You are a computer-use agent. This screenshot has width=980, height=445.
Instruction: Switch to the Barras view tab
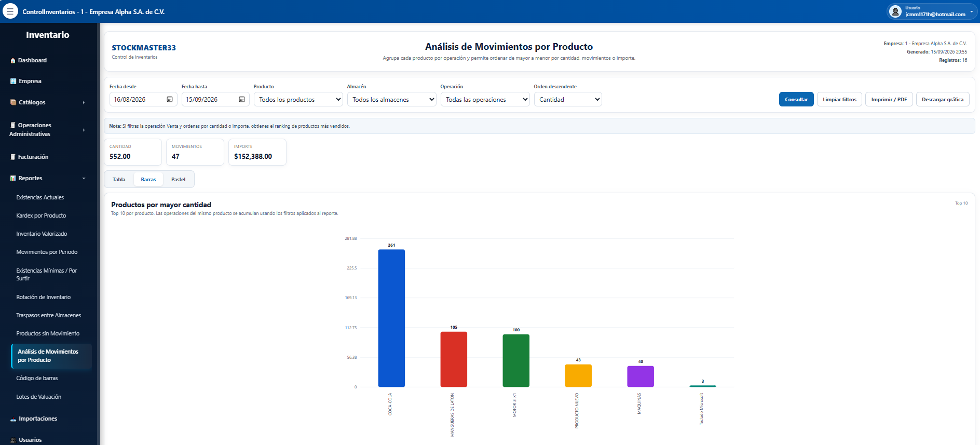click(x=148, y=179)
